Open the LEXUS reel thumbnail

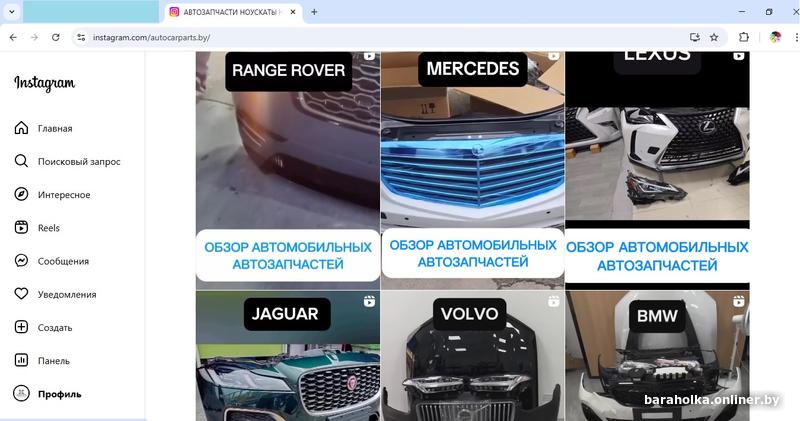coord(657,170)
